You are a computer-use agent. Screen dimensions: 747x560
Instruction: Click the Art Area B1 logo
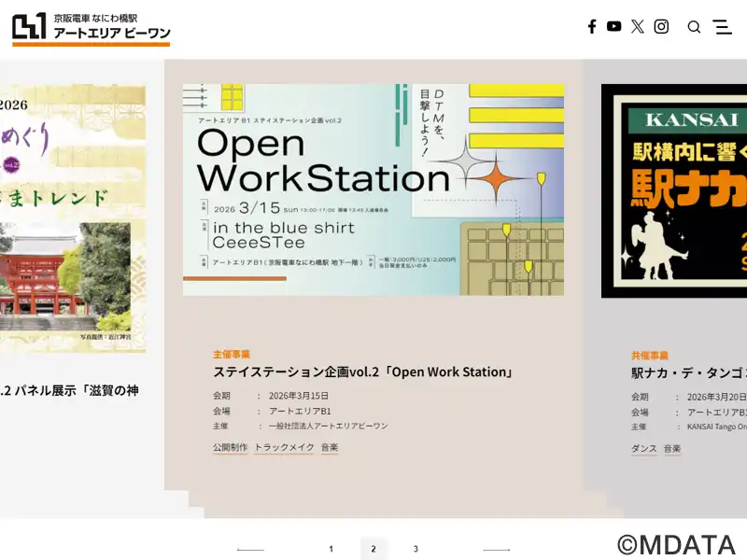pos(92,28)
